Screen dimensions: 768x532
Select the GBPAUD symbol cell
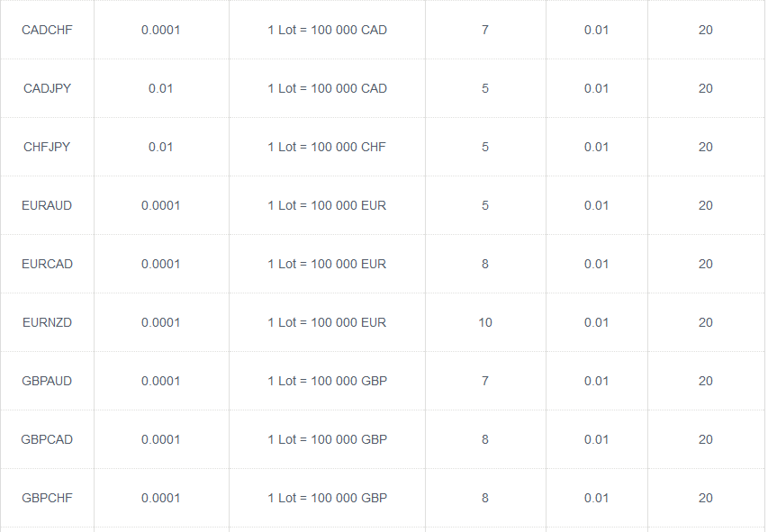point(47,381)
